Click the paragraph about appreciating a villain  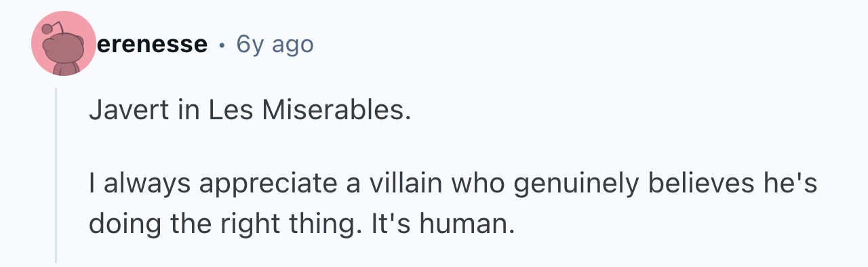[452, 203]
